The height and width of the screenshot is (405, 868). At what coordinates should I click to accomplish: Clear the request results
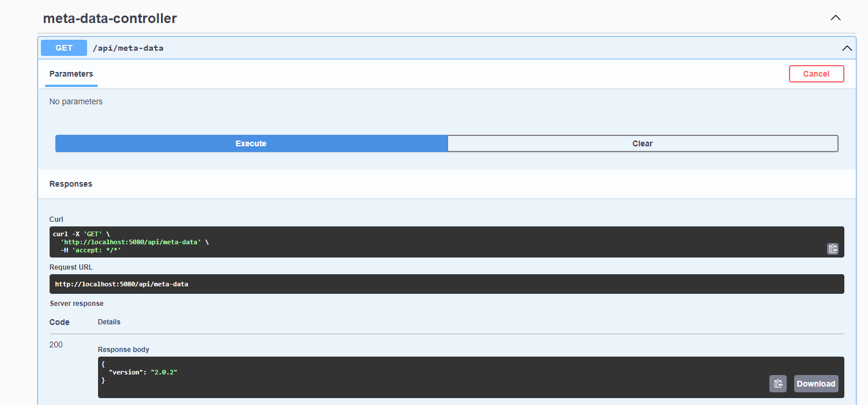(642, 143)
